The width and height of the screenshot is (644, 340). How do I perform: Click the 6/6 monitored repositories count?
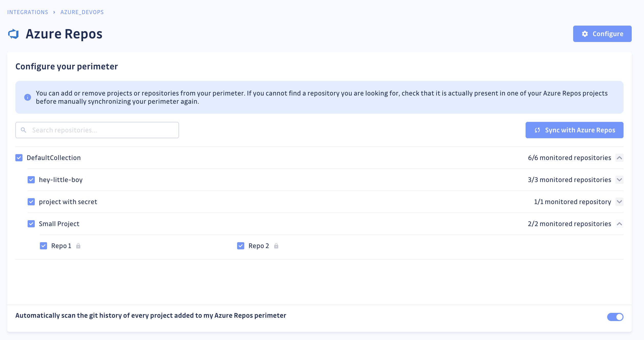click(x=570, y=158)
